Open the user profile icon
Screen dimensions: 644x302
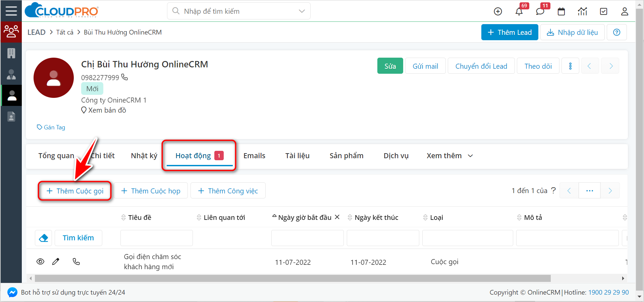[x=625, y=11]
